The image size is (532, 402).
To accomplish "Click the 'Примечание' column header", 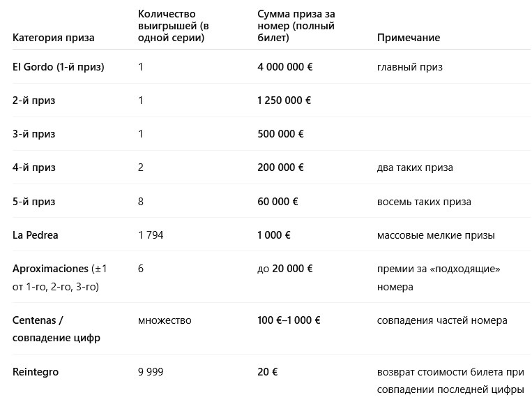I will click(409, 38).
